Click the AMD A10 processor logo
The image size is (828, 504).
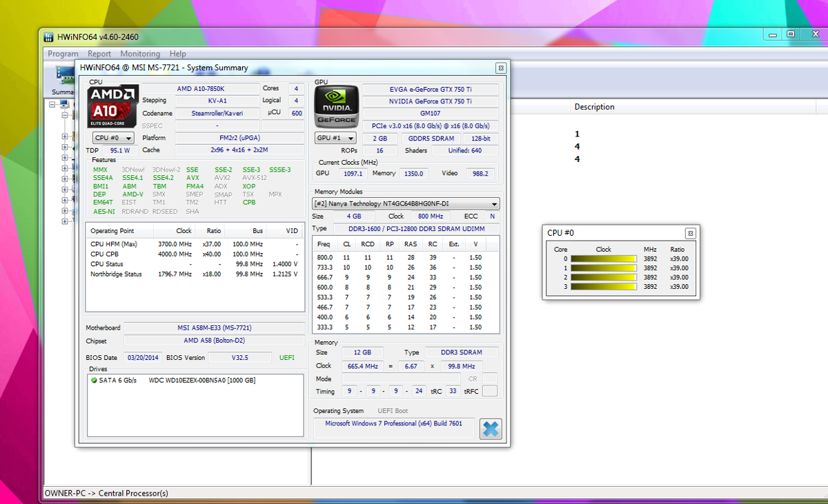tap(114, 106)
